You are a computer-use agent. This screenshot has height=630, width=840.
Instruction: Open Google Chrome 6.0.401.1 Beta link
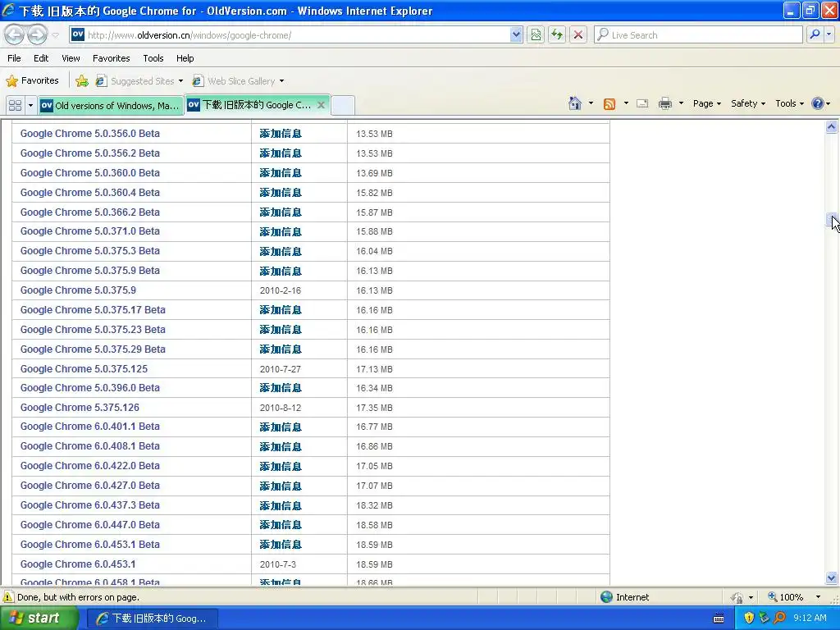tap(90, 427)
